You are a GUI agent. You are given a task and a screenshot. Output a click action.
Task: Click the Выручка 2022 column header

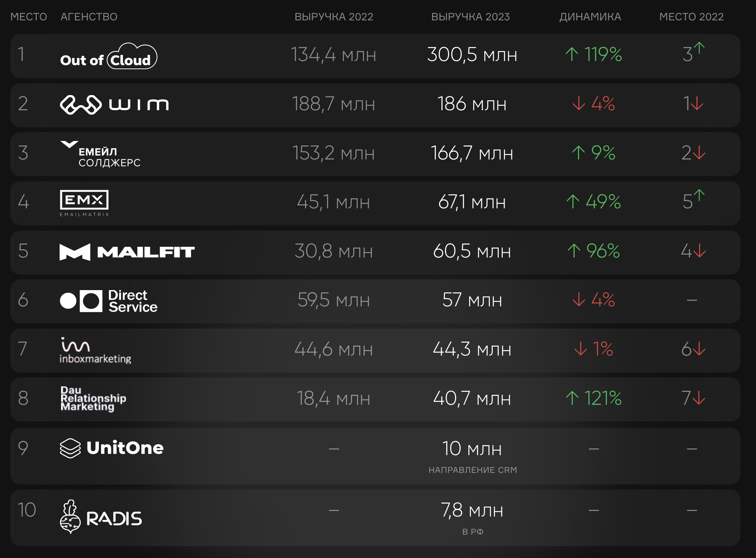pyautogui.click(x=334, y=17)
